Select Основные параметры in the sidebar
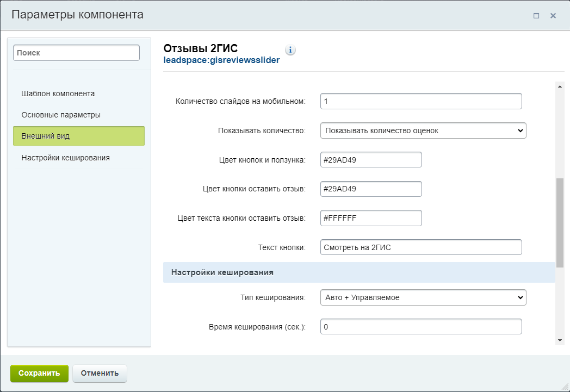 tap(61, 115)
